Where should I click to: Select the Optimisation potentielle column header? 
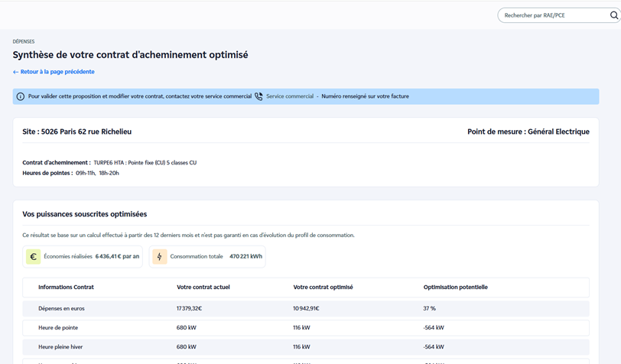click(456, 288)
